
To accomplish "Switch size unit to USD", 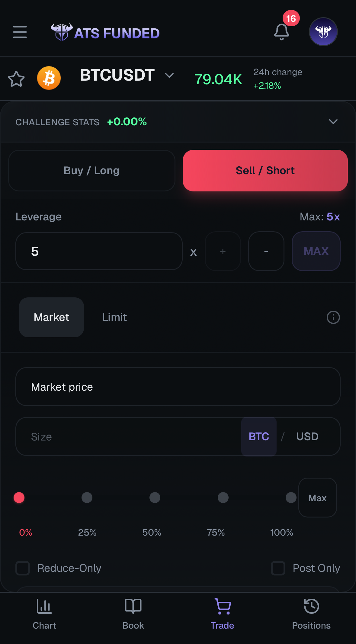I will [307, 437].
